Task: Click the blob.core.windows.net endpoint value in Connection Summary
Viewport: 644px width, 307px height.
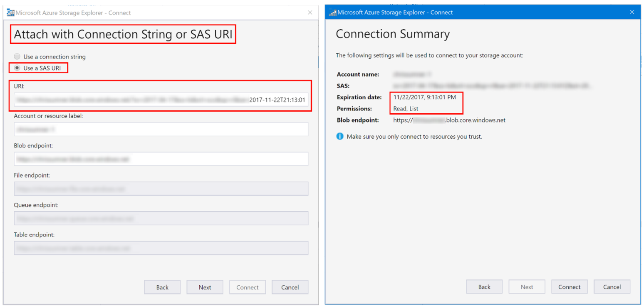Action: [x=449, y=120]
